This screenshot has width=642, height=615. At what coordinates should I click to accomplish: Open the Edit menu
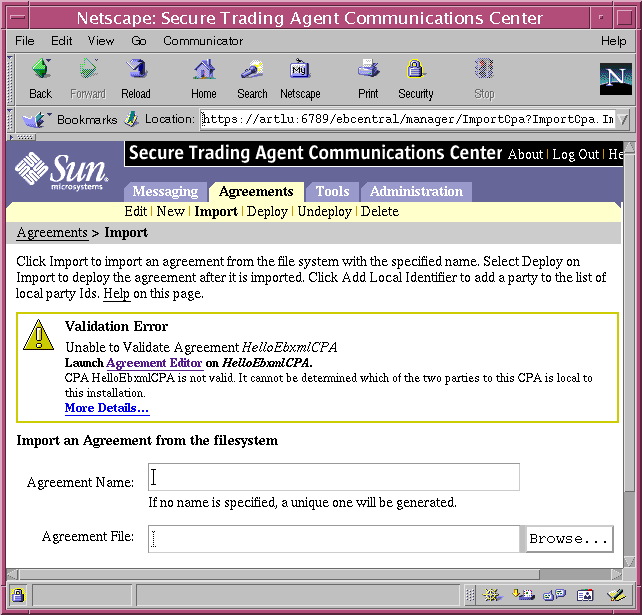(x=61, y=41)
